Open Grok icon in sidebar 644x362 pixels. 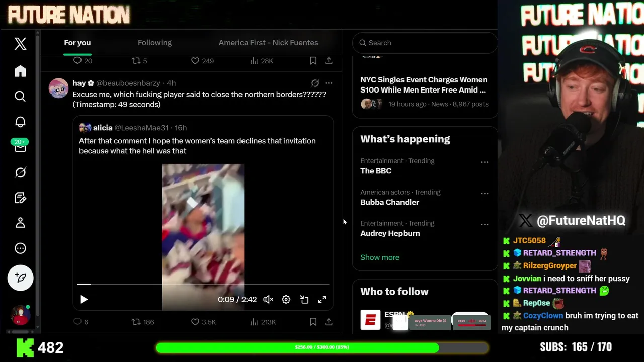(x=20, y=172)
